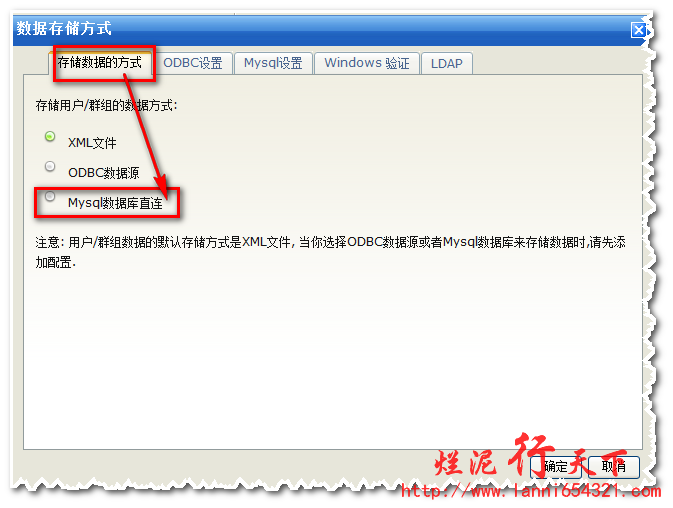The width and height of the screenshot is (673, 508).
Task: Click the Mysql数据库直连 option label text
Action: click(x=115, y=203)
